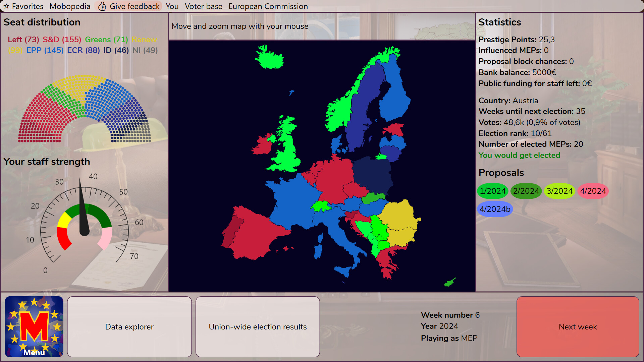
Task: View Union-wide election results
Action: [258, 326]
